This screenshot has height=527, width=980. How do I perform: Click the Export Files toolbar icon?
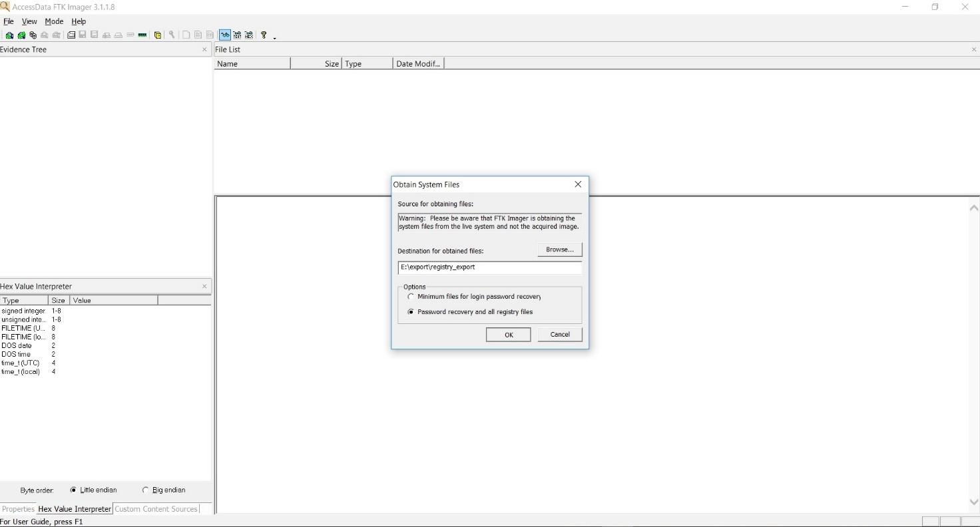click(186, 35)
